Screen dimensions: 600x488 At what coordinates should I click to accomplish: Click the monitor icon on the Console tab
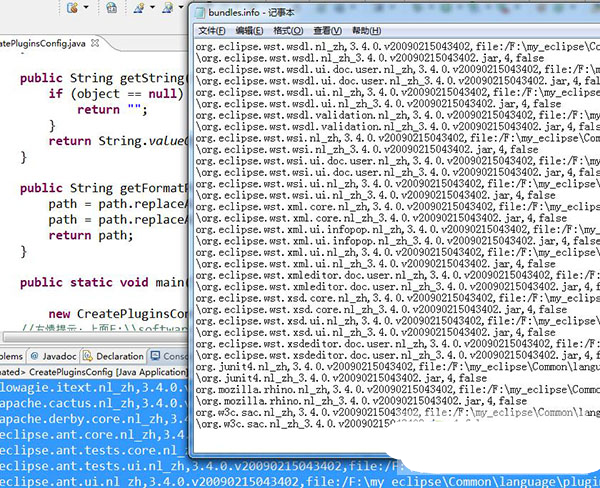pos(155,356)
